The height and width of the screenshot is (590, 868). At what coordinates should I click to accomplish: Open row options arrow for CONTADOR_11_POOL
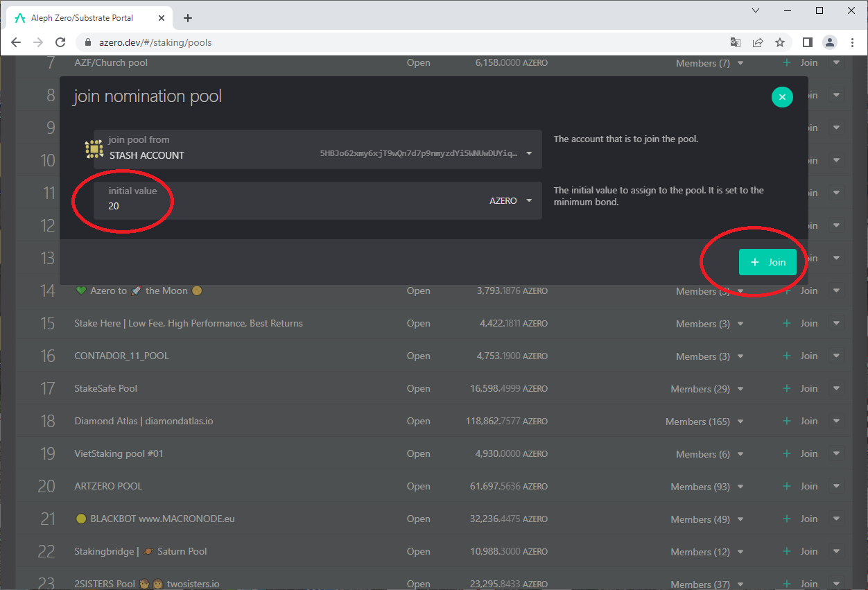837,356
